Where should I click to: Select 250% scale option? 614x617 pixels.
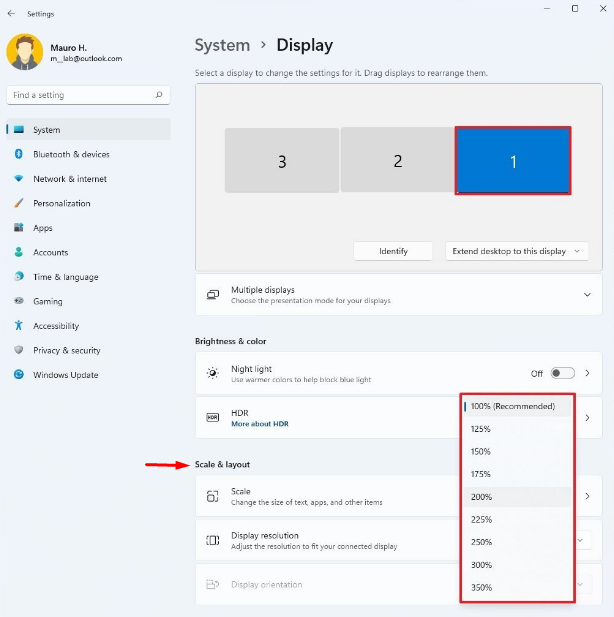[x=517, y=542]
